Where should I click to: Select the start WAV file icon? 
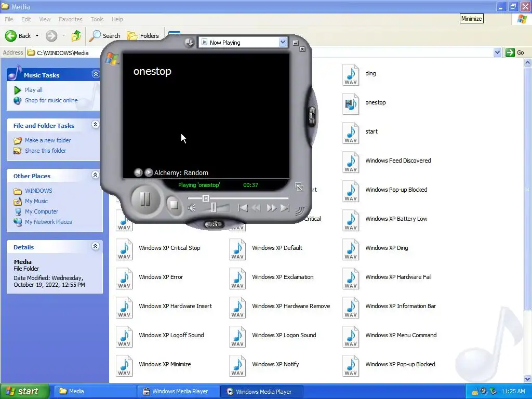pyautogui.click(x=351, y=134)
